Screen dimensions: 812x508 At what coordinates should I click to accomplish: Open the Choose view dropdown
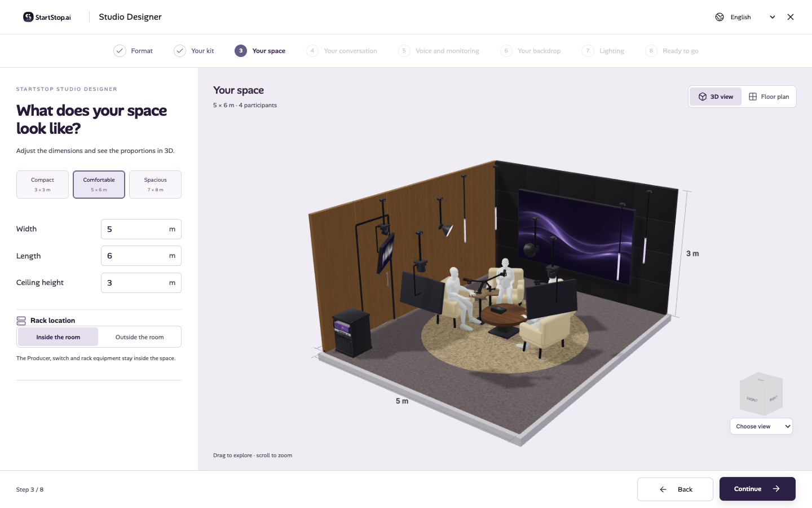(x=761, y=426)
